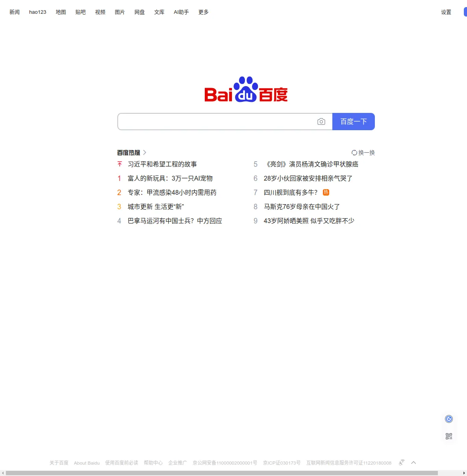Click the pinned top arrow icon
The height and width of the screenshot is (476, 467).
(x=120, y=164)
